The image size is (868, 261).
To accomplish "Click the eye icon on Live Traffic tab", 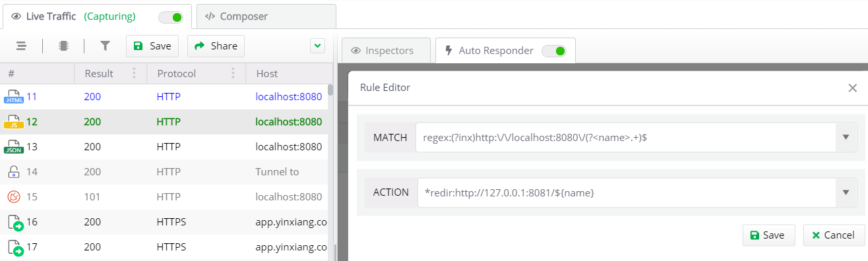I will [16, 16].
